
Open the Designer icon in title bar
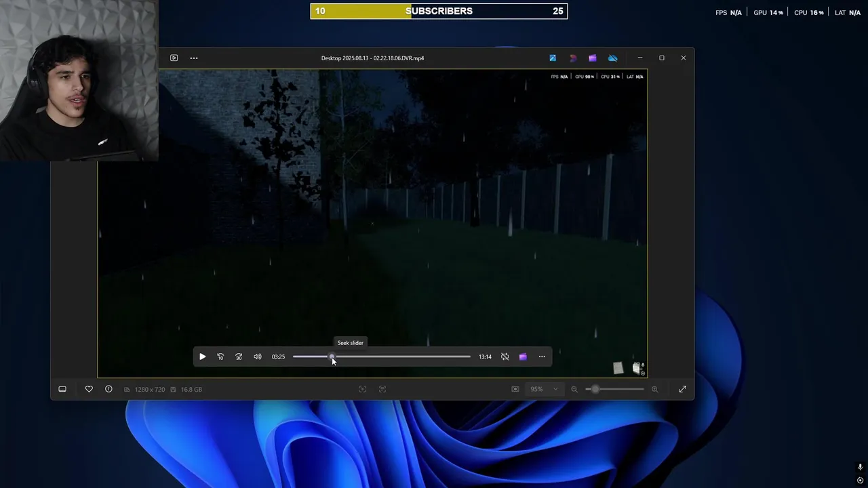click(573, 58)
